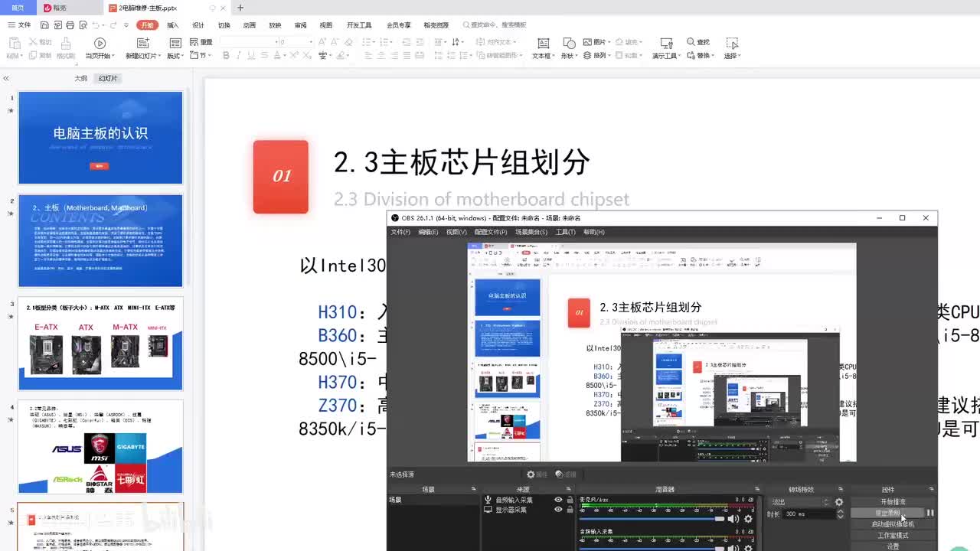Click 设置 button in OBS controls
The image size is (980, 551).
(893, 546)
